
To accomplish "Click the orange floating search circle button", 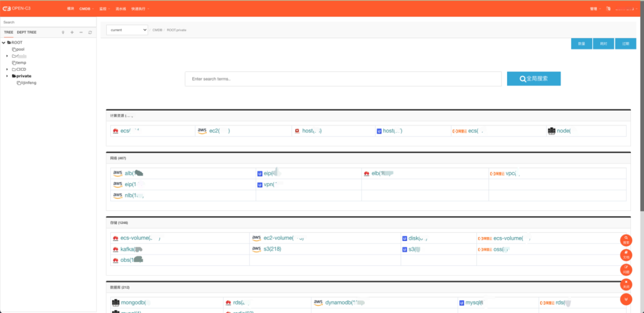I will [626, 240].
